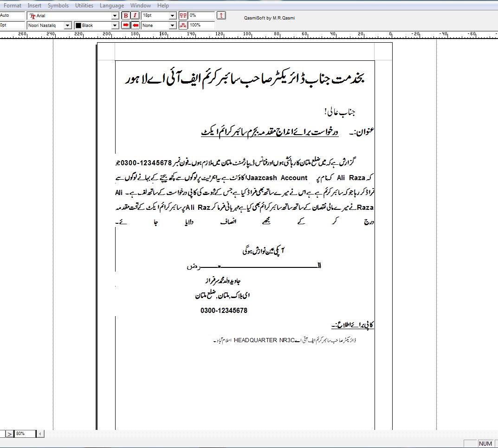
Task: Click the condense spacing icon beside 100% field
Action: pos(182,25)
